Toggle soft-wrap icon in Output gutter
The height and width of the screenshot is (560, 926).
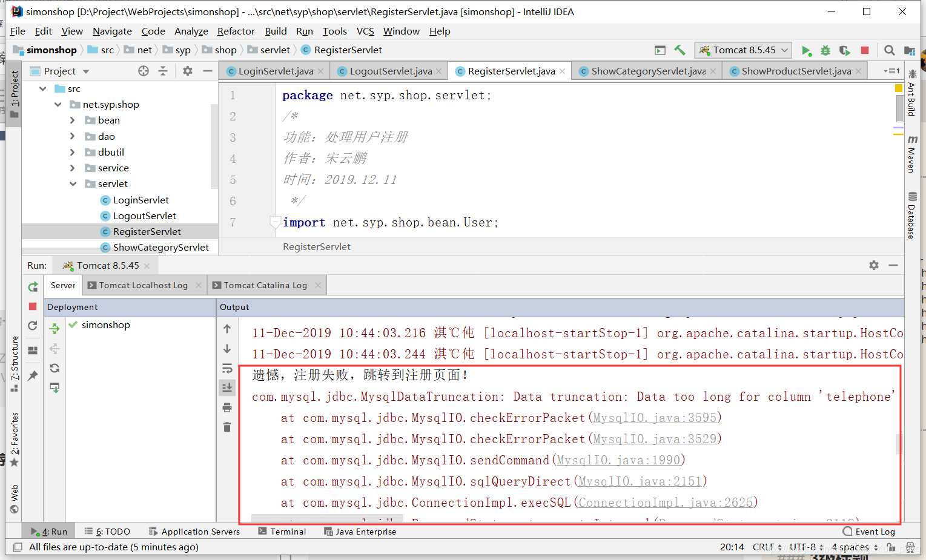coord(227,369)
